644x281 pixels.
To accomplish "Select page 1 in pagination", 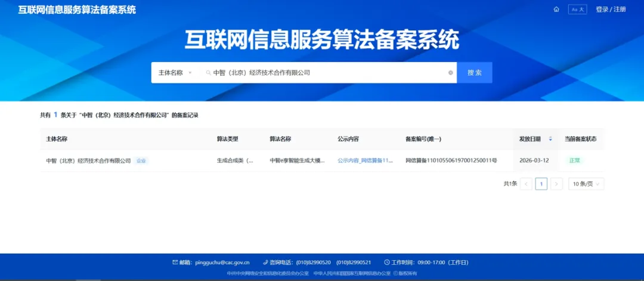I will [x=541, y=184].
